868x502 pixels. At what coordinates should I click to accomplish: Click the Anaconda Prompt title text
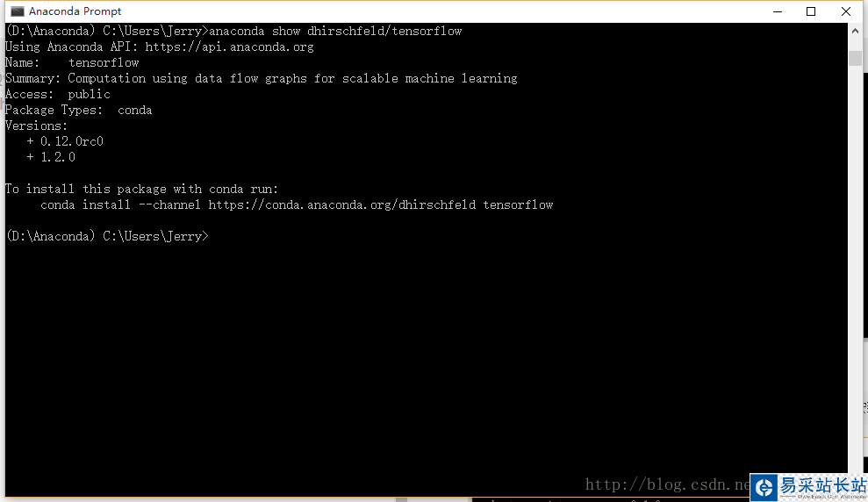coord(75,11)
